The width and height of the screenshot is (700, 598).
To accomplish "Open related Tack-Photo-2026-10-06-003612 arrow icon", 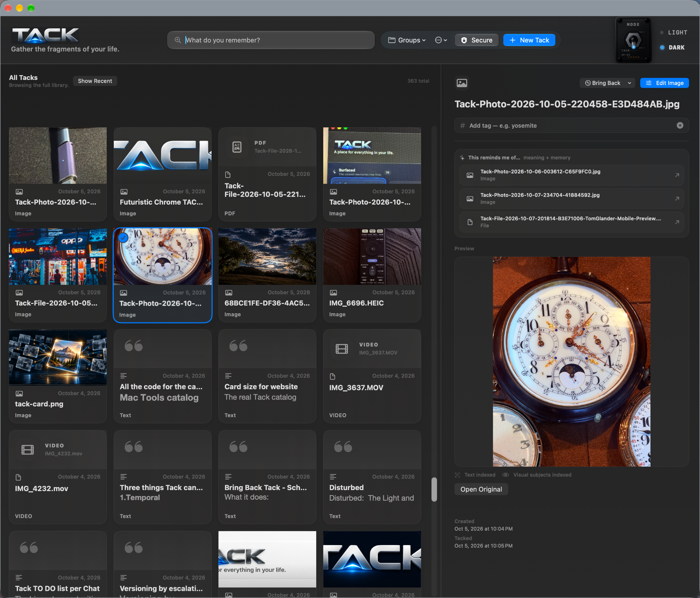I will pyautogui.click(x=677, y=175).
